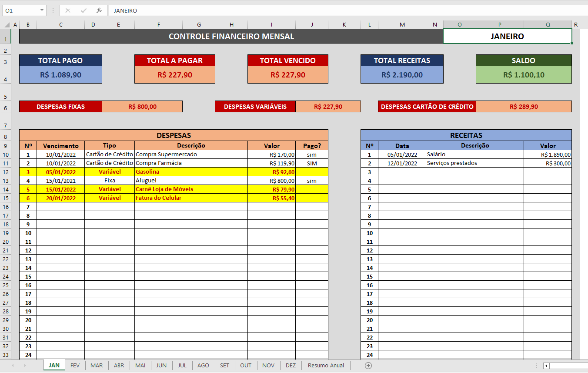Click the Select All triangle above row numbers
The height and width of the screenshot is (373, 588).
coord(6,24)
